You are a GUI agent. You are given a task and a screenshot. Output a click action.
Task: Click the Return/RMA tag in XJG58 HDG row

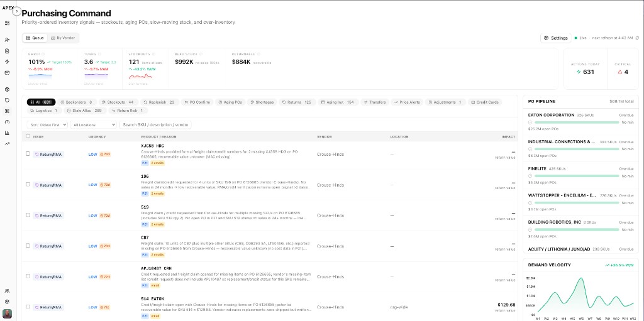(x=48, y=155)
